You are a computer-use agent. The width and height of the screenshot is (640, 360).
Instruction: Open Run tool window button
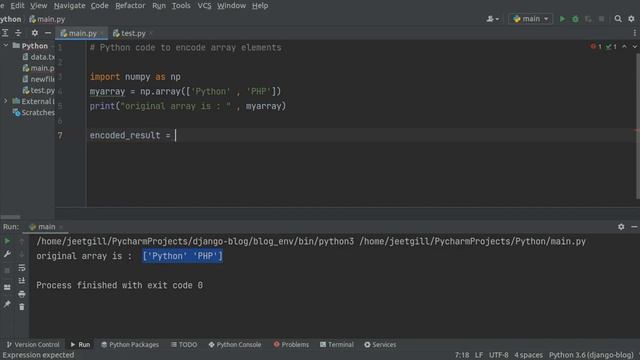pyautogui.click(x=80, y=345)
